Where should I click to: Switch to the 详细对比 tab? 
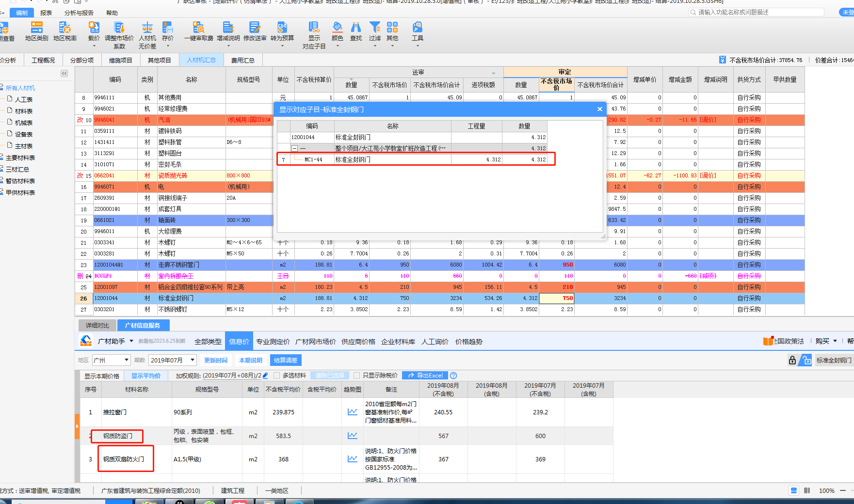(x=97, y=325)
